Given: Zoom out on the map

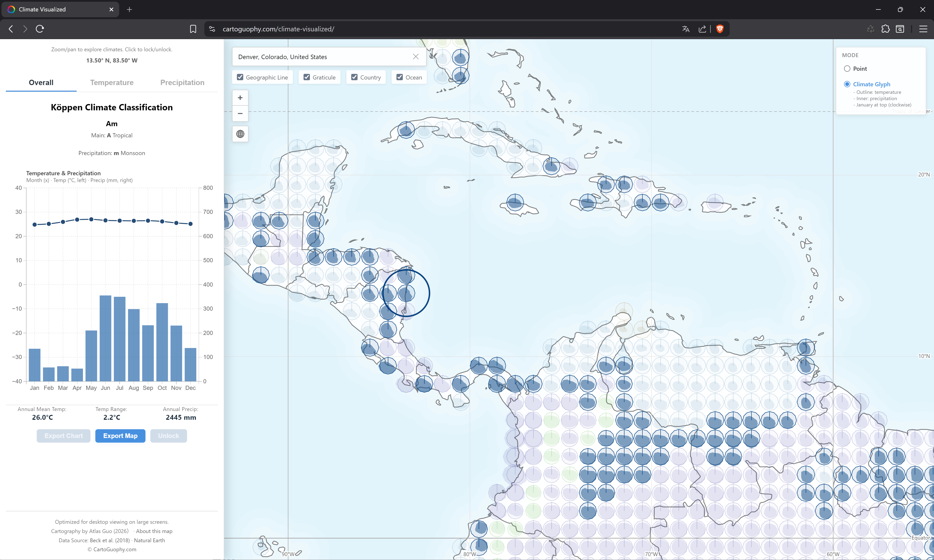Looking at the screenshot, I should (240, 113).
